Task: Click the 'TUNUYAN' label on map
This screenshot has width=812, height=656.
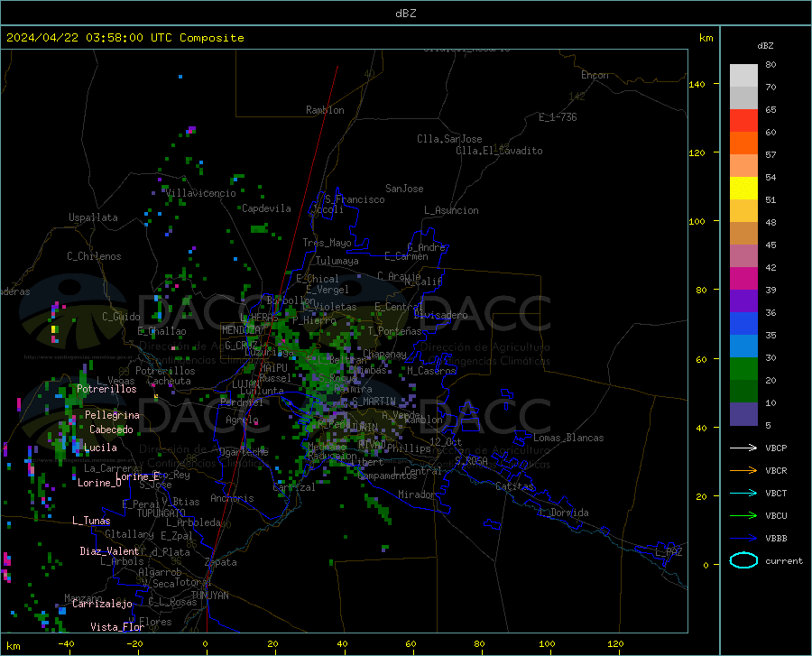Action: [x=209, y=596]
